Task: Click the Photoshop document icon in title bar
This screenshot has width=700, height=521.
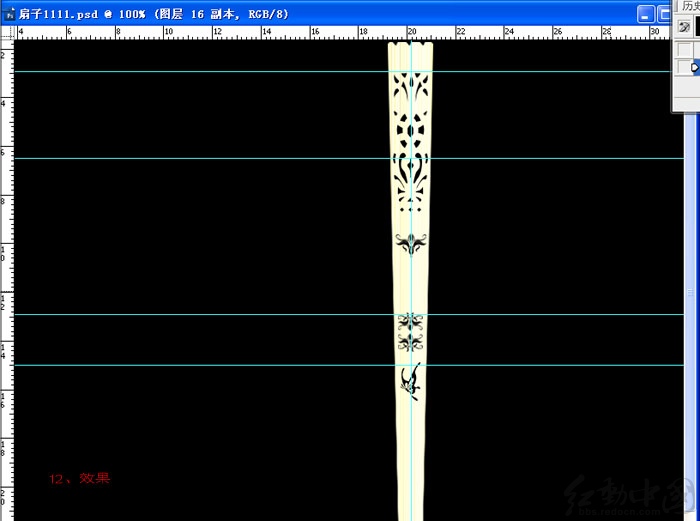Action: pos(9,14)
